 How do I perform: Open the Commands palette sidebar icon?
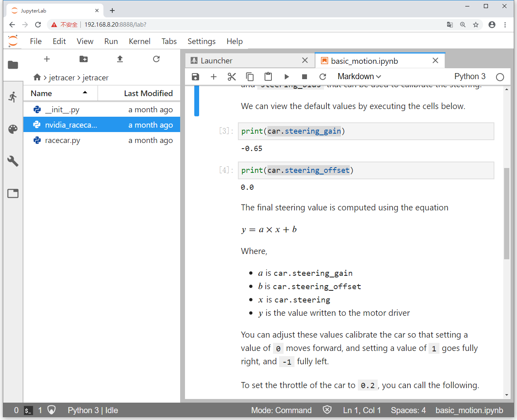pos(13,129)
